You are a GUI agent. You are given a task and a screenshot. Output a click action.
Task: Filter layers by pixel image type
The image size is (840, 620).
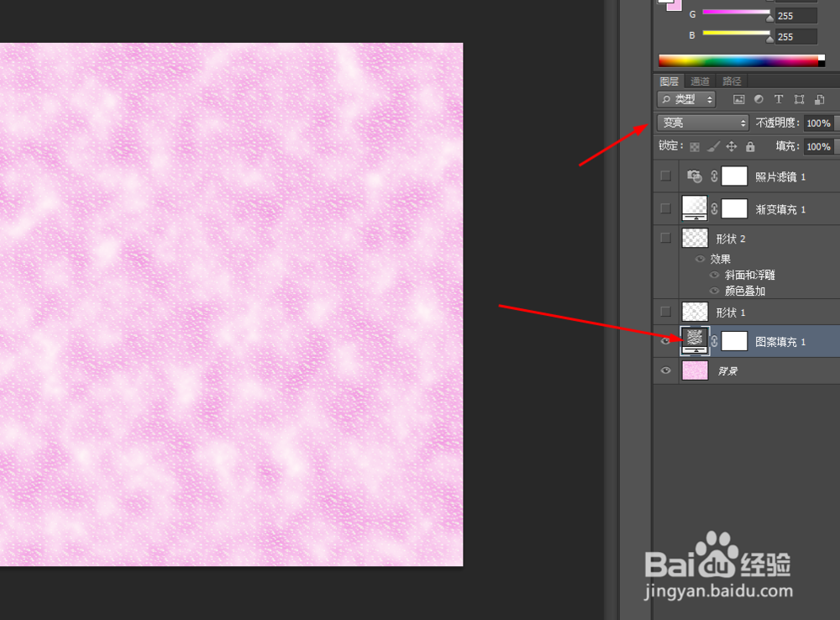[738, 99]
